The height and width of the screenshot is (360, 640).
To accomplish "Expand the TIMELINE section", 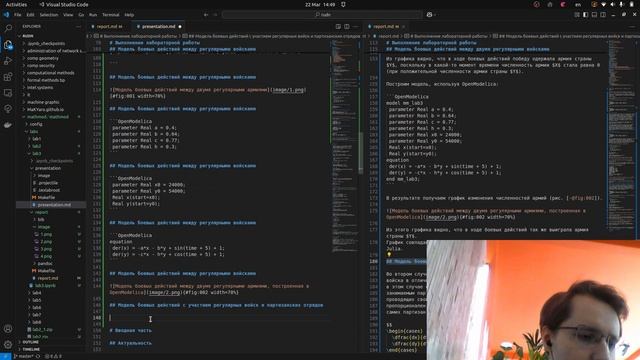I will tap(31, 350).
